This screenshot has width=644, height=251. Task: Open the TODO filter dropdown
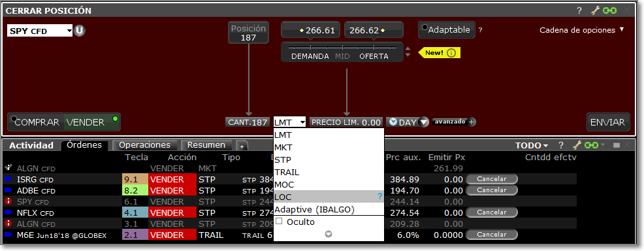(x=532, y=145)
